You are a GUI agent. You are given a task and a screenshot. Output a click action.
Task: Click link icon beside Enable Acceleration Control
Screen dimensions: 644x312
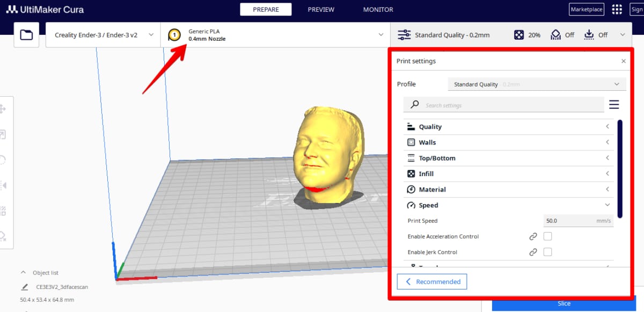pyautogui.click(x=533, y=236)
